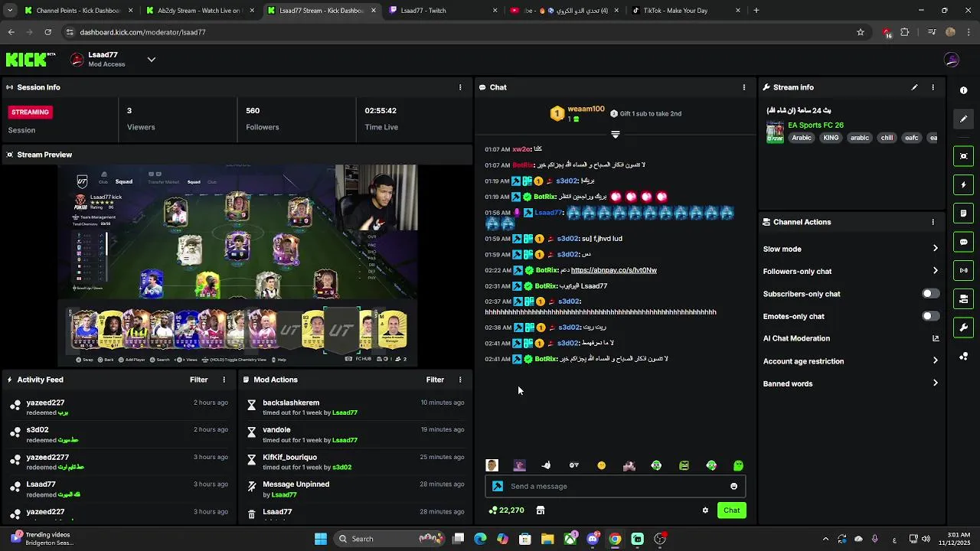Click the Kick logo in header

(x=31, y=60)
